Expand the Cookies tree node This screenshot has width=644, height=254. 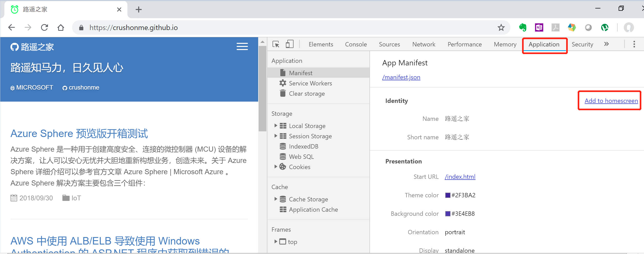276,167
